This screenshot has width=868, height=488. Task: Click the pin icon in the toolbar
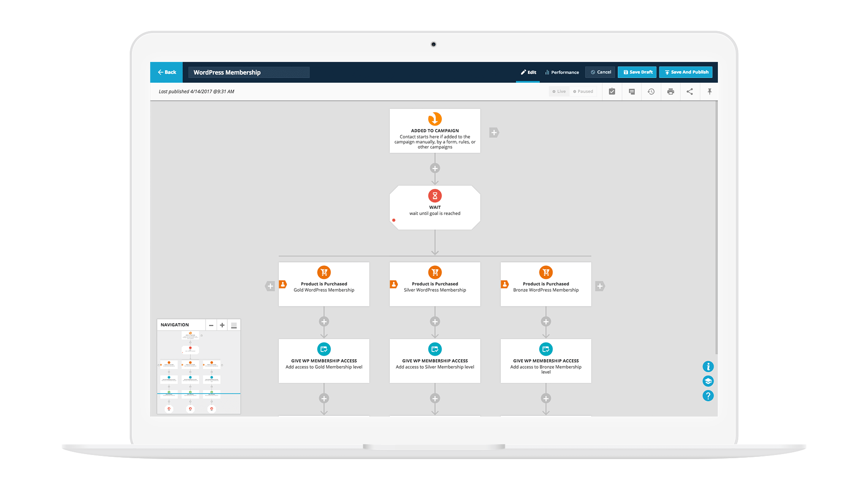[709, 92]
